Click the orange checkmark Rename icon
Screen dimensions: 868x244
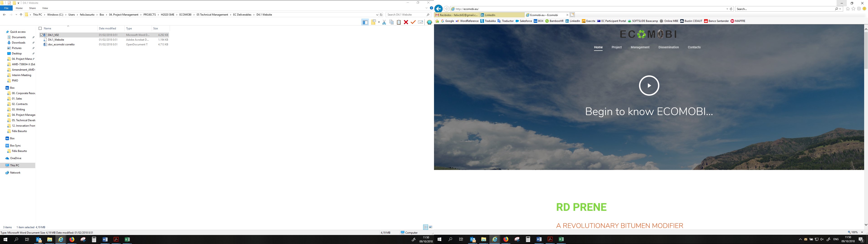coord(413,22)
